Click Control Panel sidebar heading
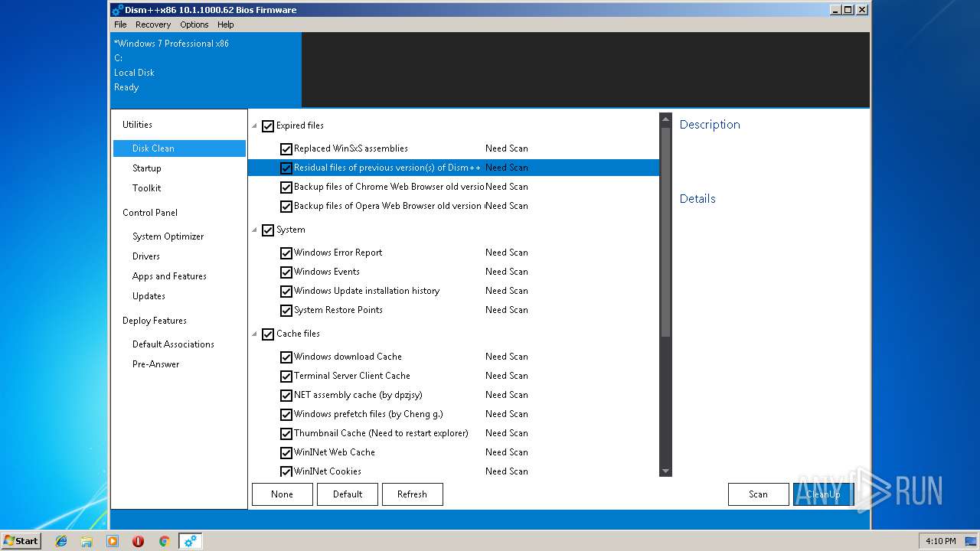This screenshot has width=980, height=551. click(x=150, y=213)
